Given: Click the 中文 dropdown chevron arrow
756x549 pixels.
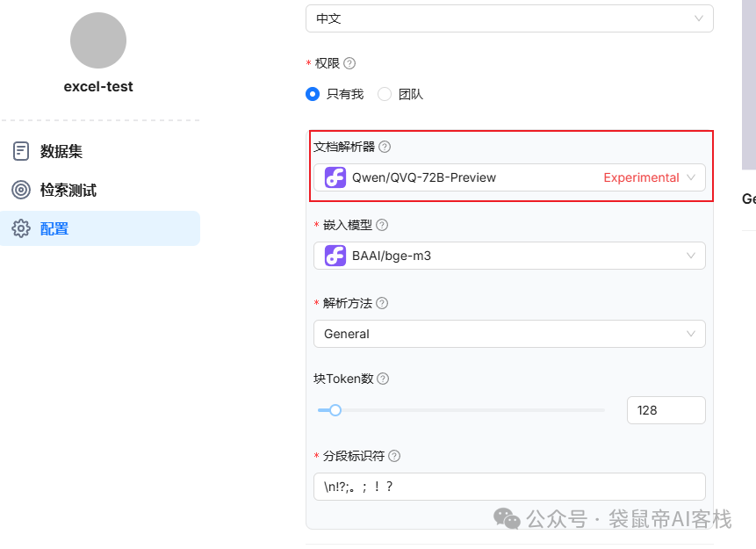Looking at the screenshot, I should coord(698,18).
